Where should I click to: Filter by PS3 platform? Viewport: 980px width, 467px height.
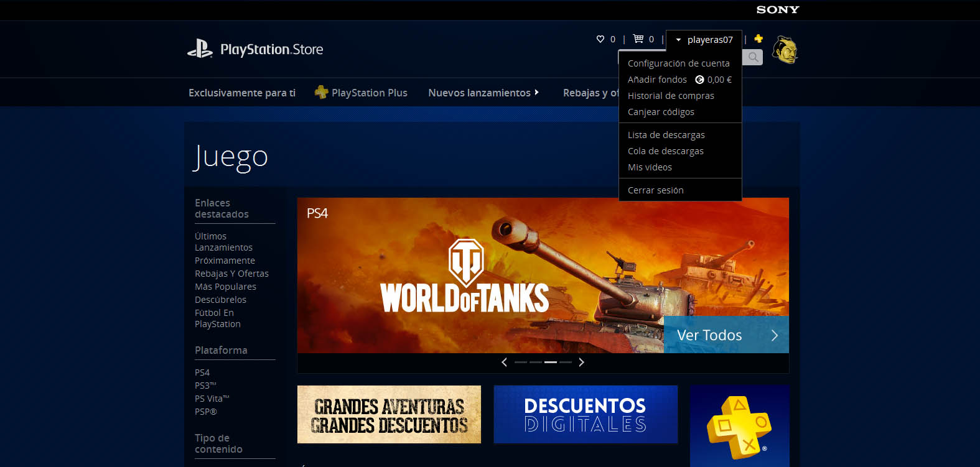205,386
